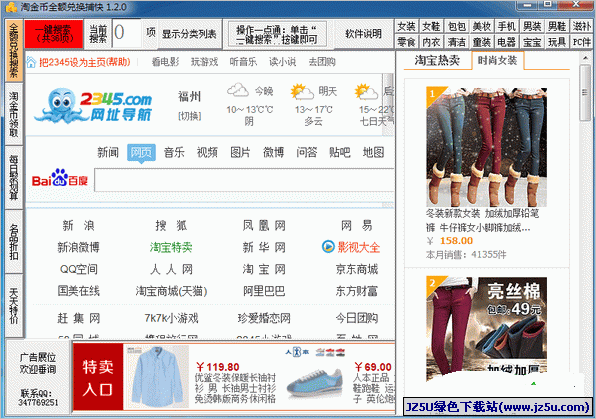Click the play icon beside 影视大全
The width and height of the screenshot is (596, 419).
(328, 247)
